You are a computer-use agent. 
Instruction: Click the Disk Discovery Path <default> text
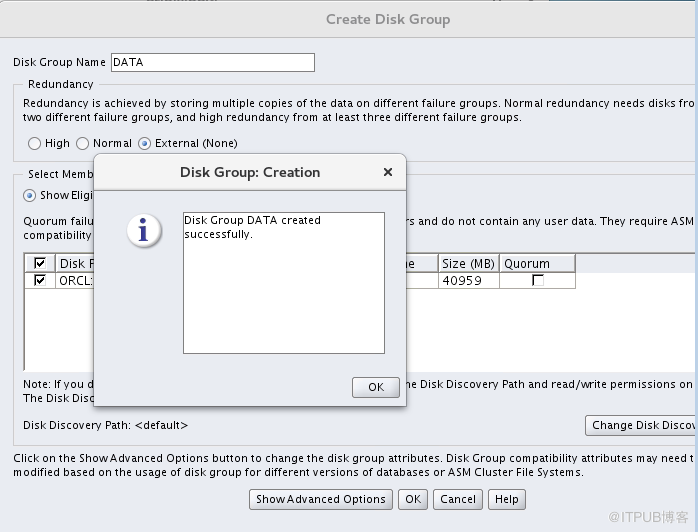[x=106, y=425]
